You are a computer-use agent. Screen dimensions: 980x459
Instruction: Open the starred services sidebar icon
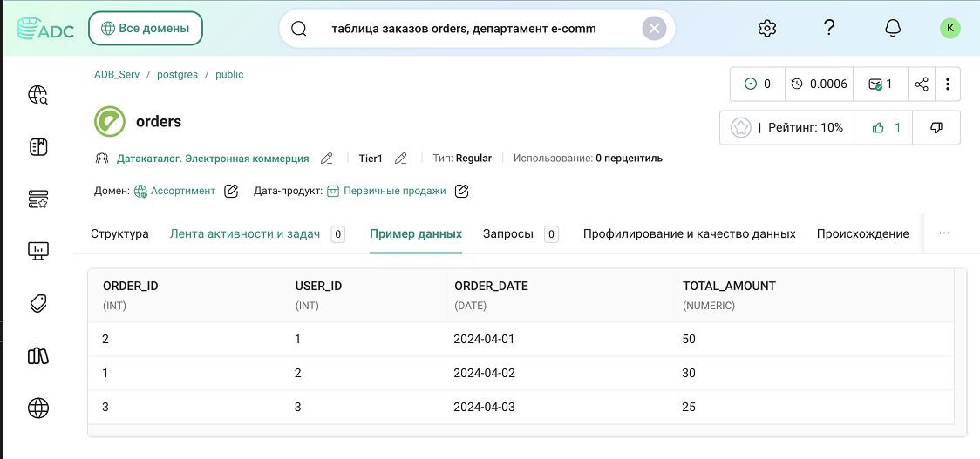tap(38, 199)
